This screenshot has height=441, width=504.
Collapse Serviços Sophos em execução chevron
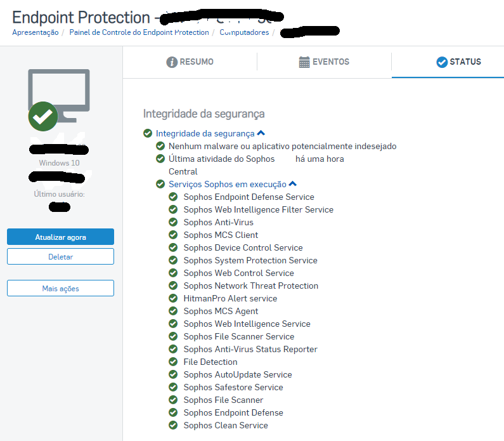click(292, 183)
